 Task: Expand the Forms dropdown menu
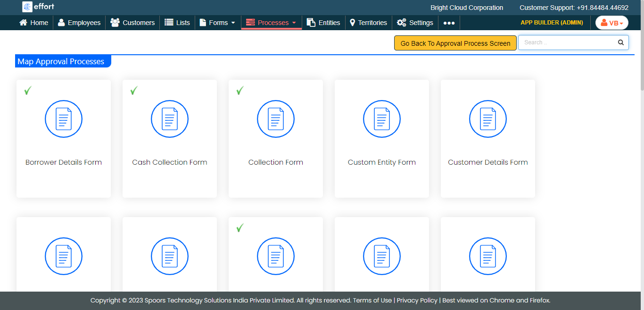click(217, 23)
